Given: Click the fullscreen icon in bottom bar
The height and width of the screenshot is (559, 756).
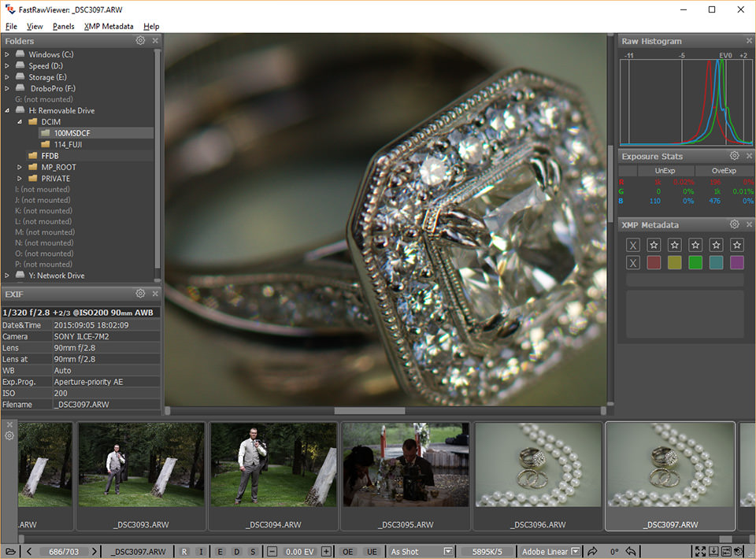Looking at the screenshot, I should (x=699, y=551).
